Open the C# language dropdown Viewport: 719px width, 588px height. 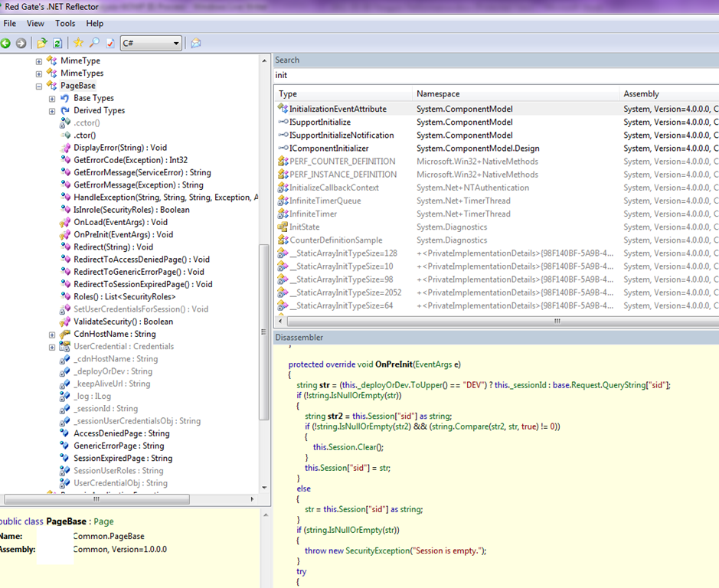click(x=176, y=44)
